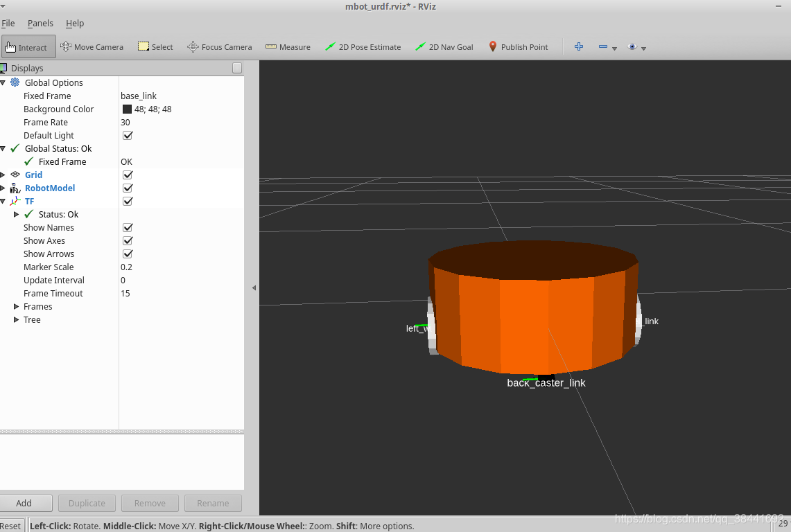791x532 pixels.
Task: Expand the Tree node
Action: [16, 319]
